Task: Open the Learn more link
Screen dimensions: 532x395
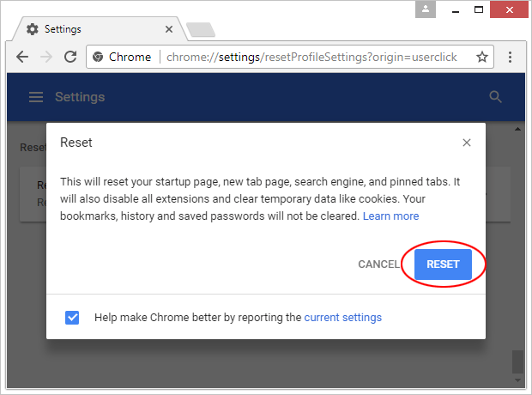Action: (x=391, y=216)
